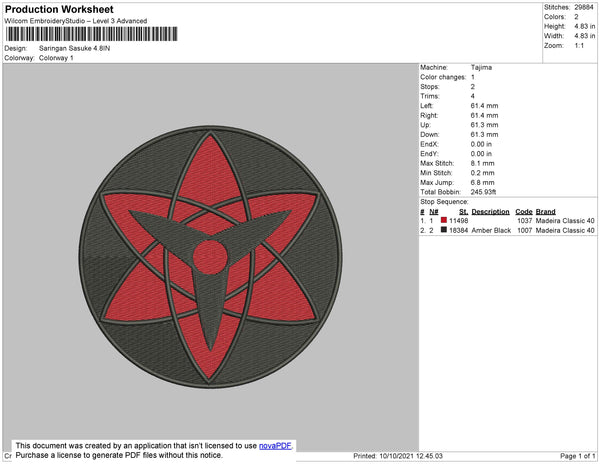Image resolution: width=600 pixels, height=464 pixels.
Task: Select the stitch count 11498 cell
Action: point(458,221)
